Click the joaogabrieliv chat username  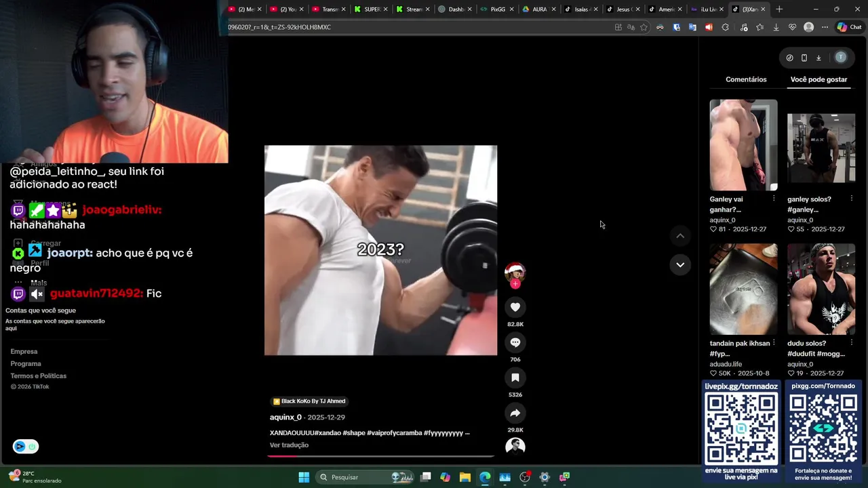[122, 210]
